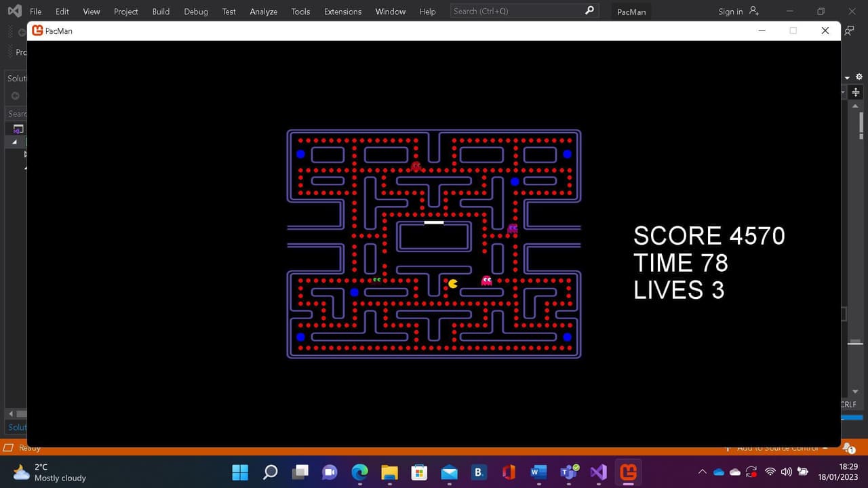The image size is (868, 488).
Task: Open the Project menu
Action: [126, 12]
